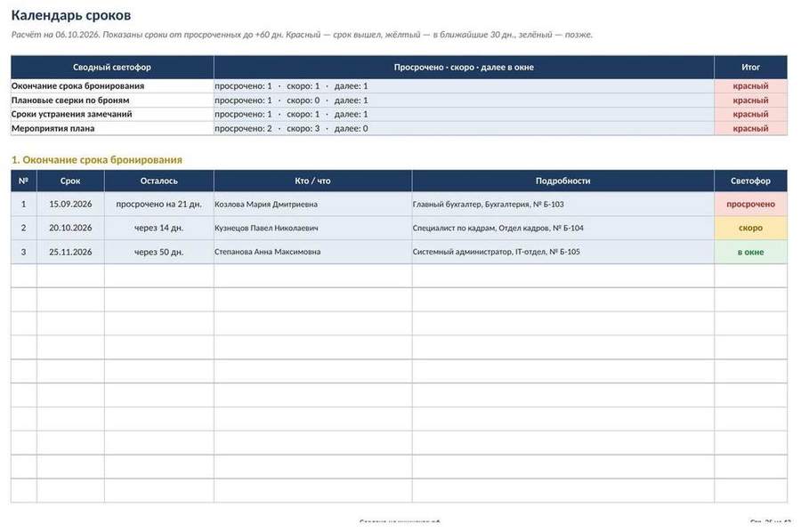
Task: Click the name "Кузнецов Павел Николаевич"
Action: [x=266, y=229]
